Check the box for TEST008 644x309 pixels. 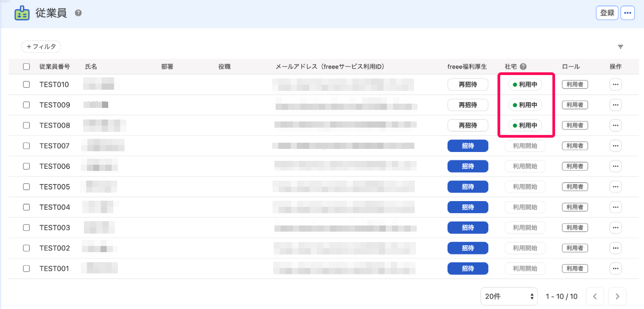(x=26, y=125)
